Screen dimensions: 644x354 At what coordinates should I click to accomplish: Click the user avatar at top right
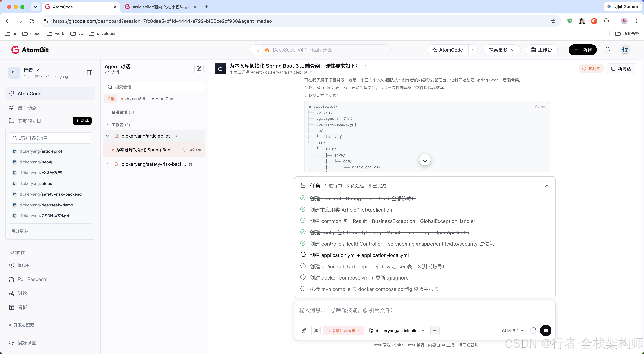(x=625, y=50)
